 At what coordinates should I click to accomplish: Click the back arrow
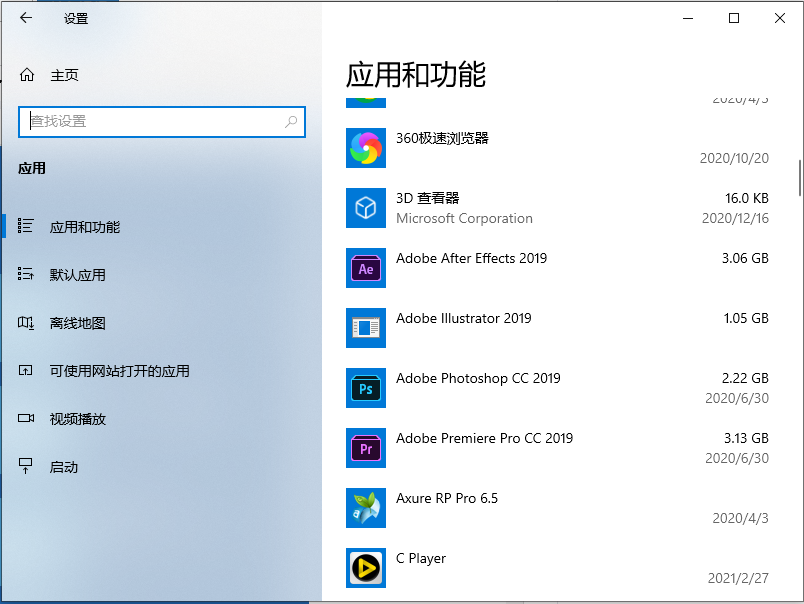pos(25,17)
